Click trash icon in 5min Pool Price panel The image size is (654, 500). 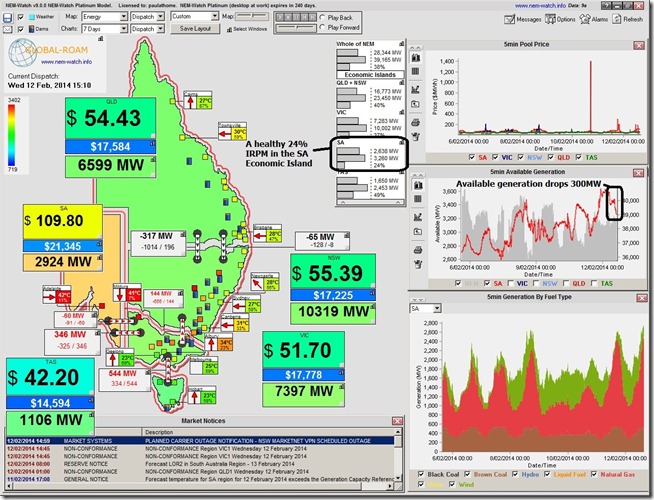tap(416, 136)
